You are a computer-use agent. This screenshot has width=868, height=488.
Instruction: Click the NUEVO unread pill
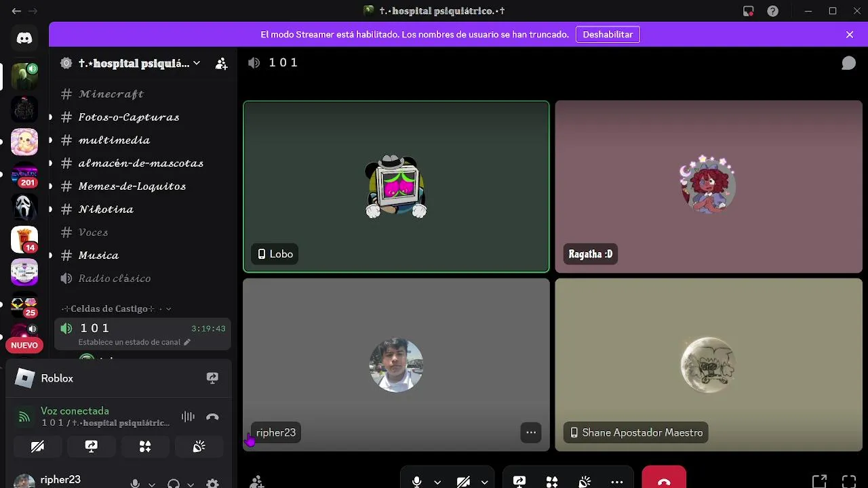click(x=24, y=345)
